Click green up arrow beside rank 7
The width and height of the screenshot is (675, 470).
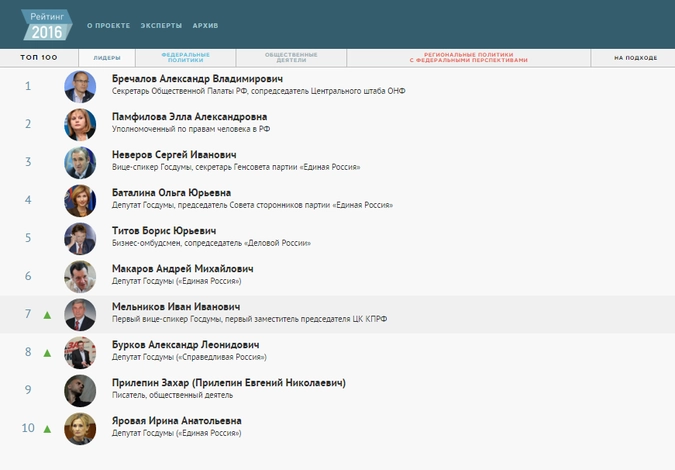(x=47, y=315)
